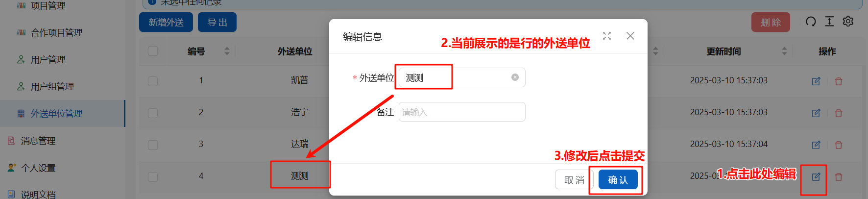Click the delete trash icon in row 2
The width and height of the screenshot is (868, 199).
[839, 113]
